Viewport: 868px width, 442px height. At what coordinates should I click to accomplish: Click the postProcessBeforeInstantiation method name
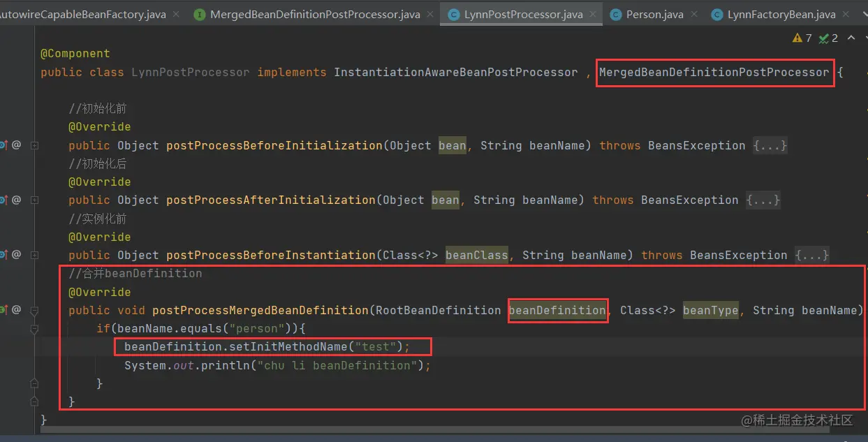tap(271, 255)
